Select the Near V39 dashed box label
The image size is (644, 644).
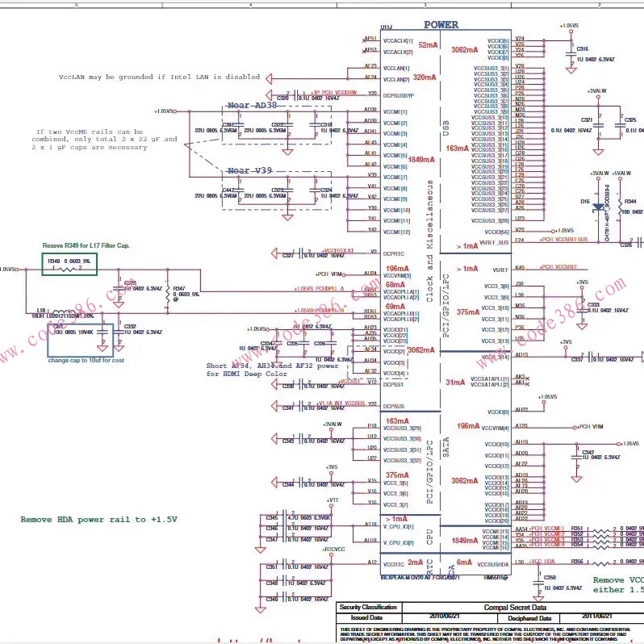click(249, 170)
